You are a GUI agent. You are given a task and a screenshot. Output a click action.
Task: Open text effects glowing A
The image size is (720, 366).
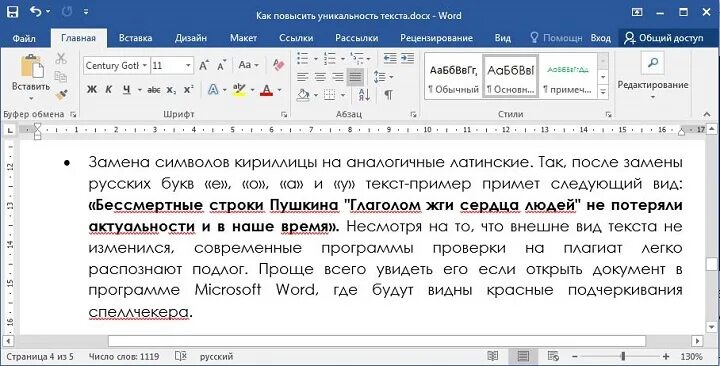213,90
